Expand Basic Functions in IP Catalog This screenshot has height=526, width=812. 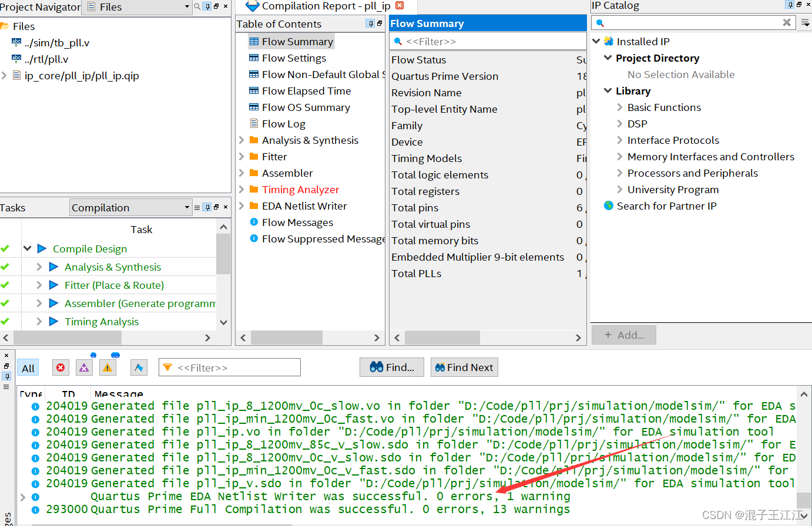click(620, 107)
